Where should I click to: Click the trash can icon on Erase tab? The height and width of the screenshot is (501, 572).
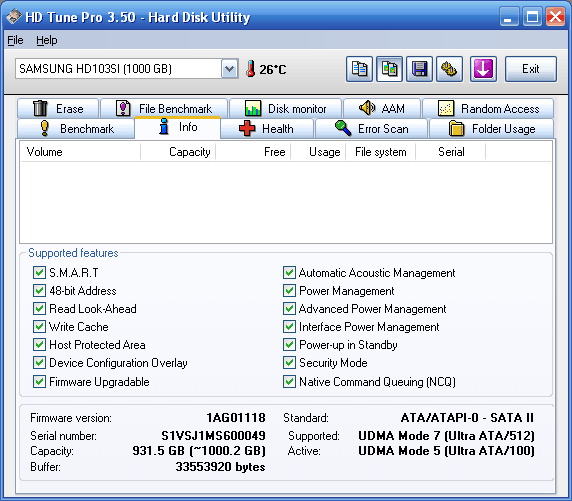coord(40,108)
